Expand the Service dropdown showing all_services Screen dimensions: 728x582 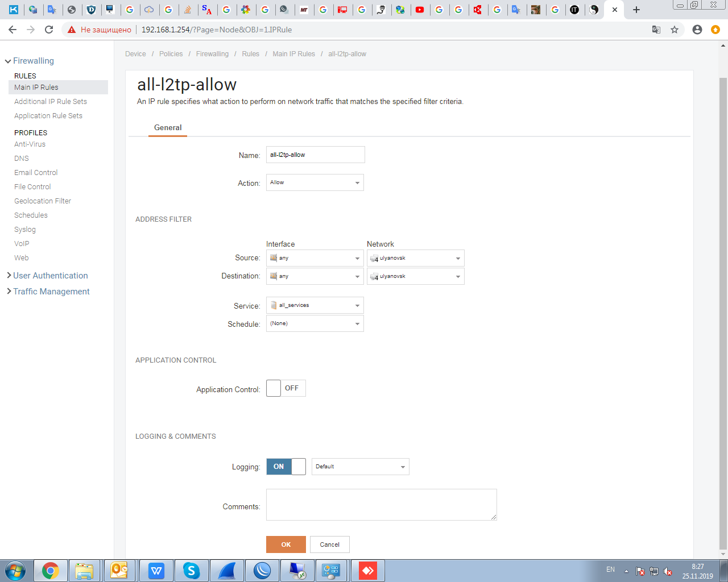tap(315, 305)
